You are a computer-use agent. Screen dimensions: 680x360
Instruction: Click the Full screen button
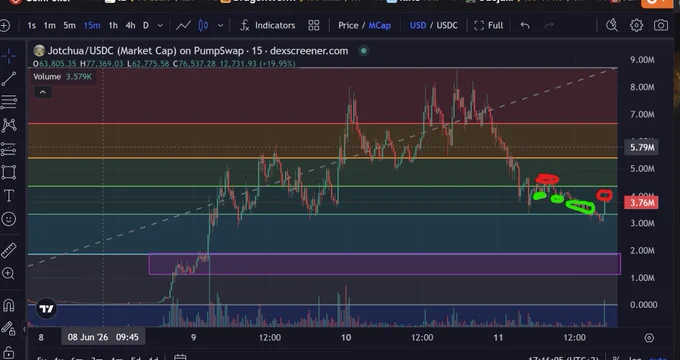[x=489, y=26]
